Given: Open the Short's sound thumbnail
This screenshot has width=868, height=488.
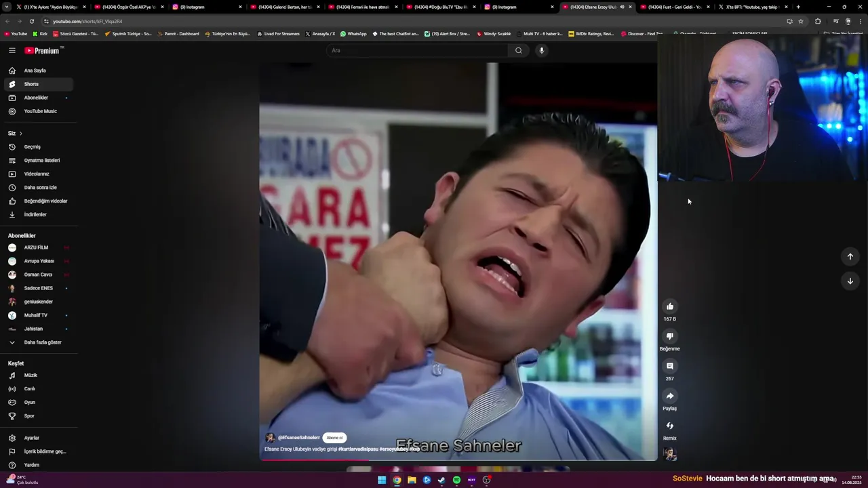Looking at the screenshot, I should [670, 454].
